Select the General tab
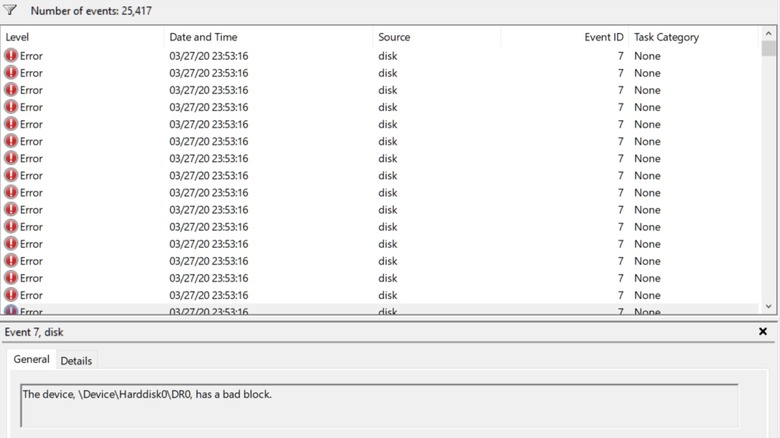The height and width of the screenshot is (438, 780). 31,360
